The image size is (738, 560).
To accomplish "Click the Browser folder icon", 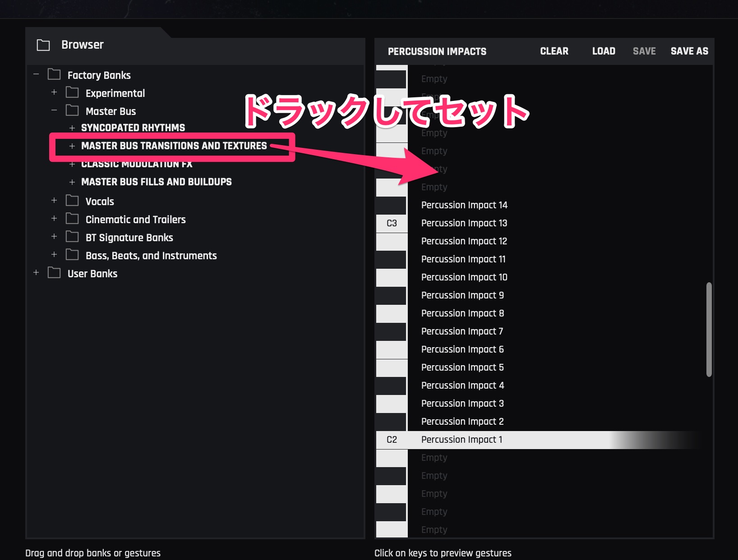I will [x=43, y=45].
